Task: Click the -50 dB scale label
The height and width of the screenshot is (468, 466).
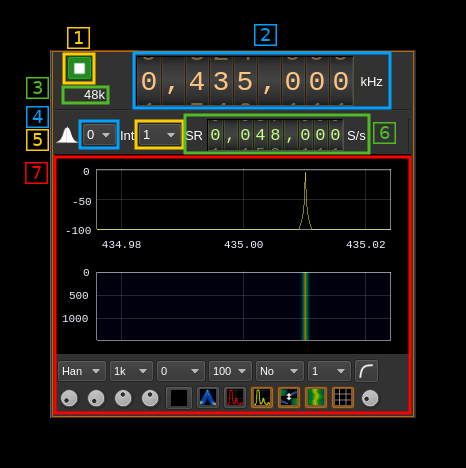Action: coord(82,202)
